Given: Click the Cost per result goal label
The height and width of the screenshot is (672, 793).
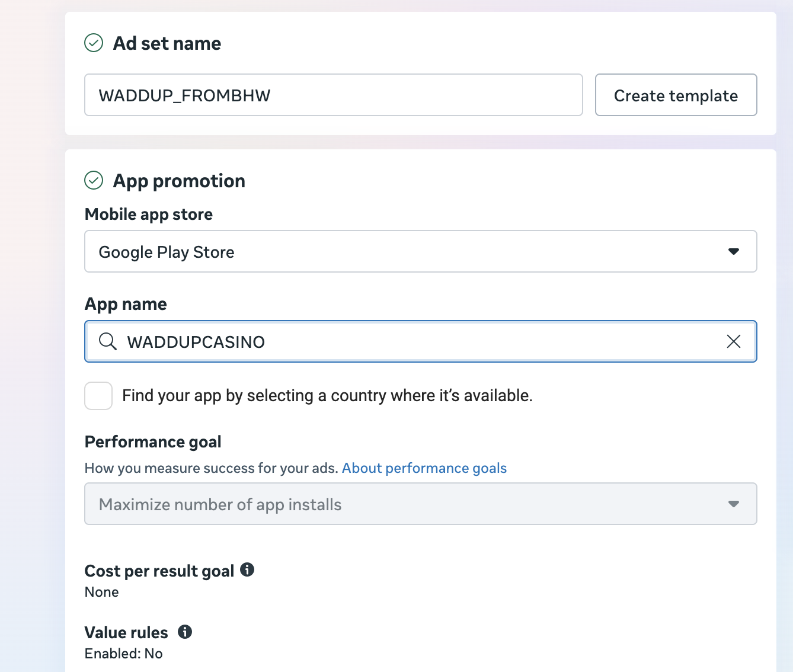Looking at the screenshot, I should point(159,571).
